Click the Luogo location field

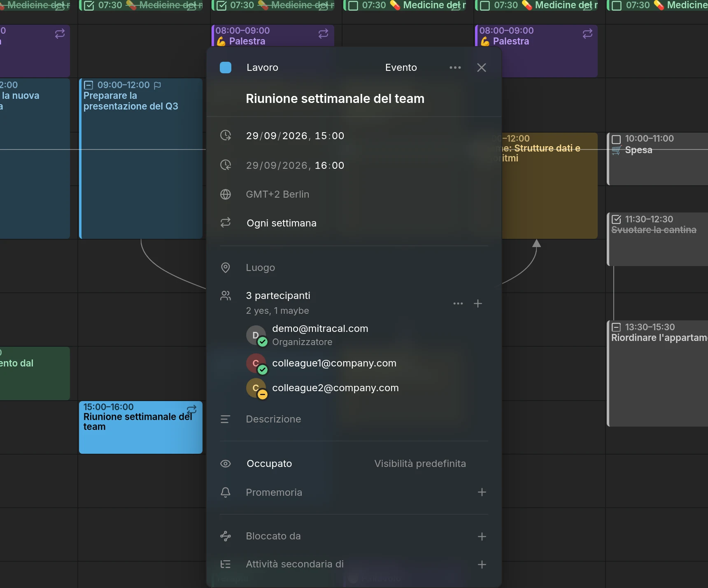click(260, 268)
